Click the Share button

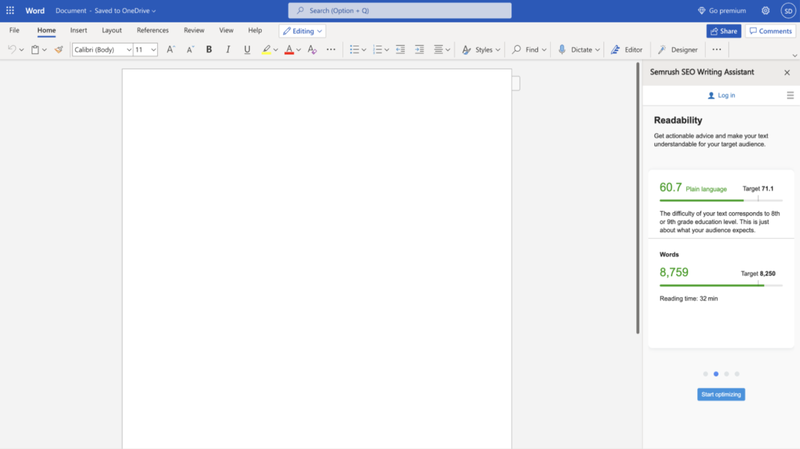click(x=723, y=31)
